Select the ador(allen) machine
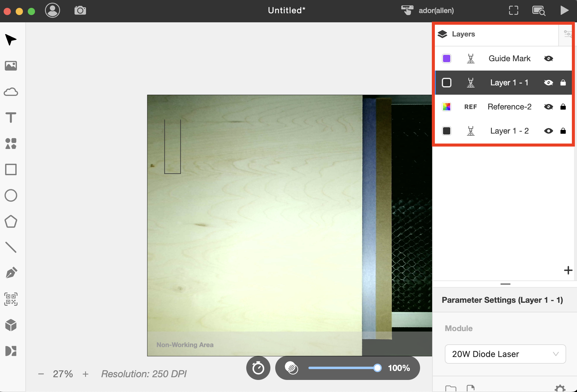The width and height of the screenshot is (577, 392). pyautogui.click(x=427, y=11)
